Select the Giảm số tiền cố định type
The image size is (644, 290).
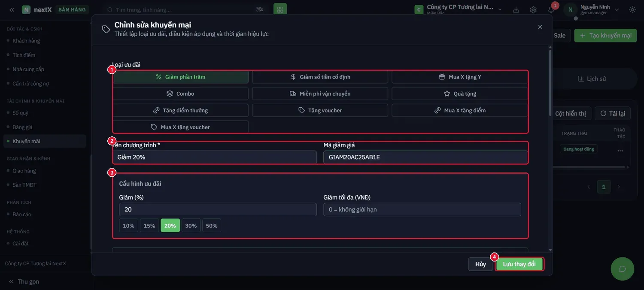point(320,77)
